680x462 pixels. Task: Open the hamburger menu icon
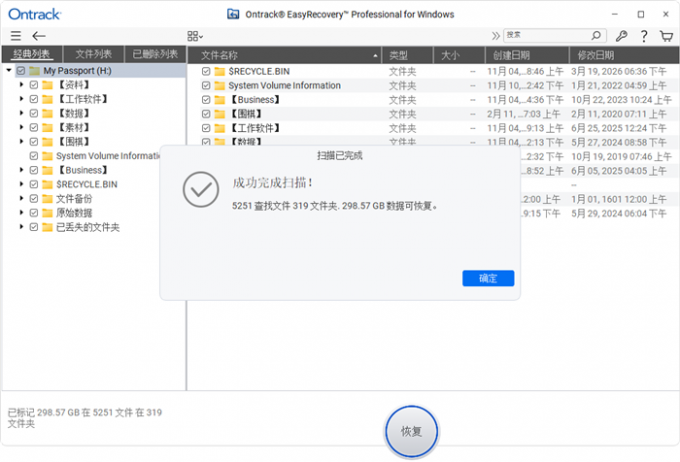[16, 36]
